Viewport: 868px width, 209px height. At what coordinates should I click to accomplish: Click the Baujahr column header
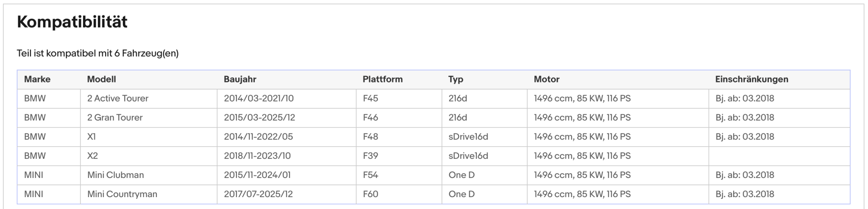[240, 79]
